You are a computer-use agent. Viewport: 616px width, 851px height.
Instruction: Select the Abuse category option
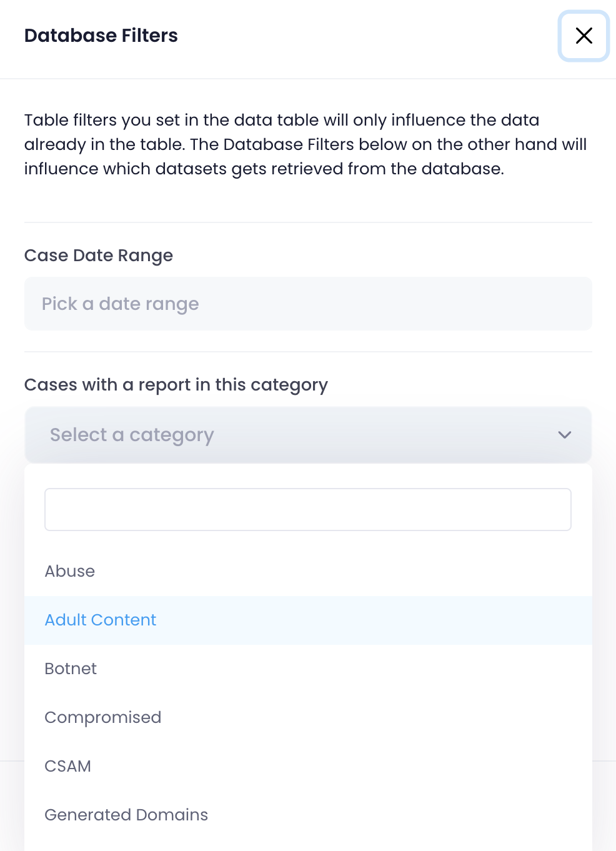[x=70, y=571]
